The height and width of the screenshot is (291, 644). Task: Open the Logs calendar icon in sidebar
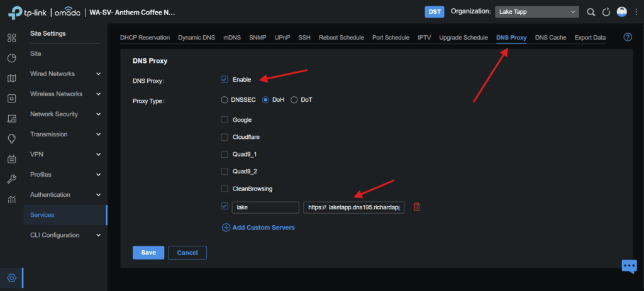tap(12, 159)
